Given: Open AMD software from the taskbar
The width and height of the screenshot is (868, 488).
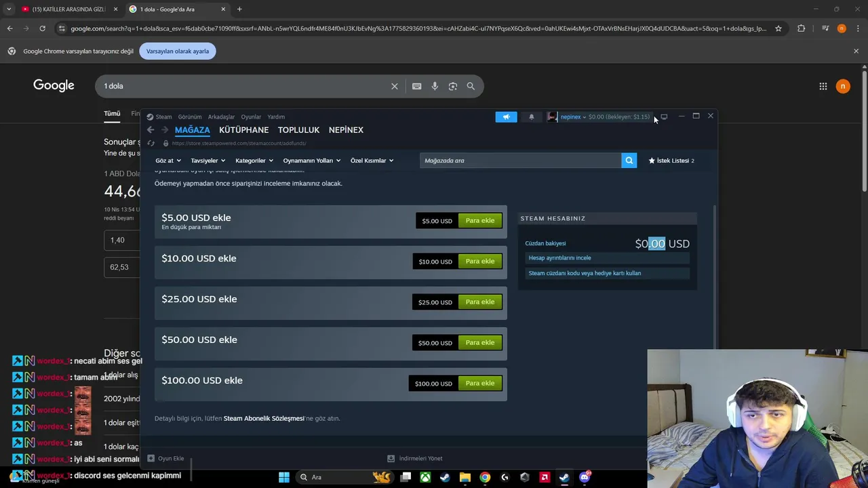Looking at the screenshot, I should (545, 477).
